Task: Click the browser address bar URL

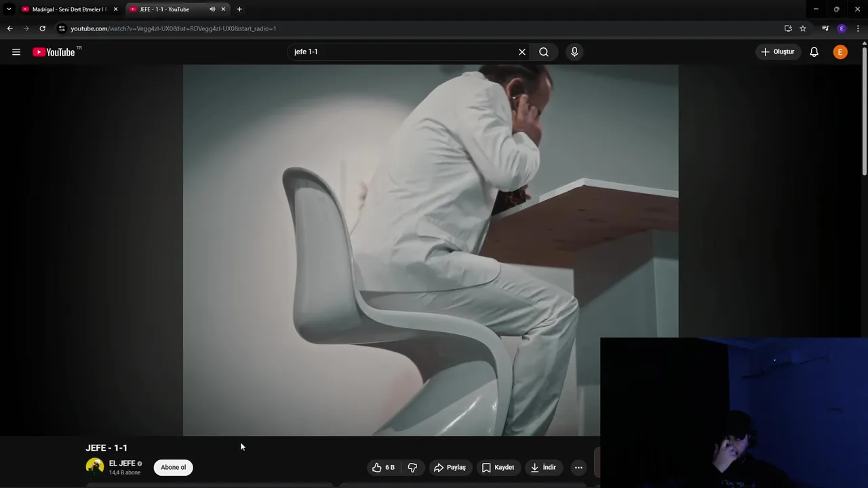Action: (174, 28)
